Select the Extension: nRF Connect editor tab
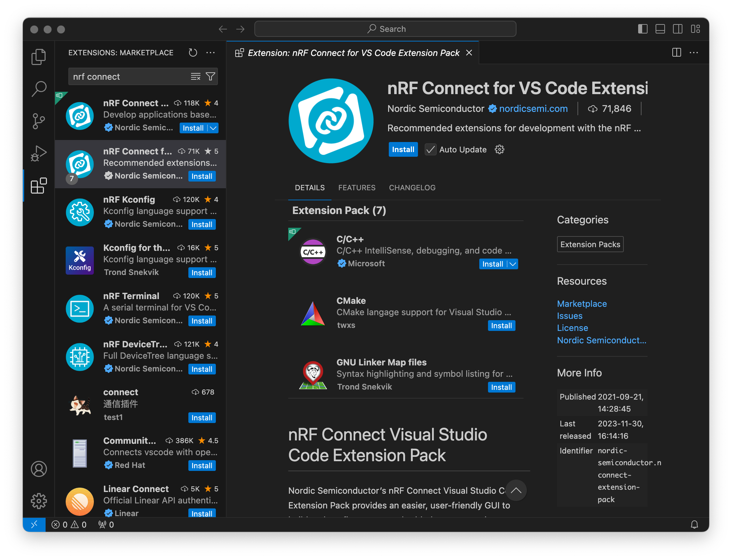The image size is (732, 560). [353, 53]
